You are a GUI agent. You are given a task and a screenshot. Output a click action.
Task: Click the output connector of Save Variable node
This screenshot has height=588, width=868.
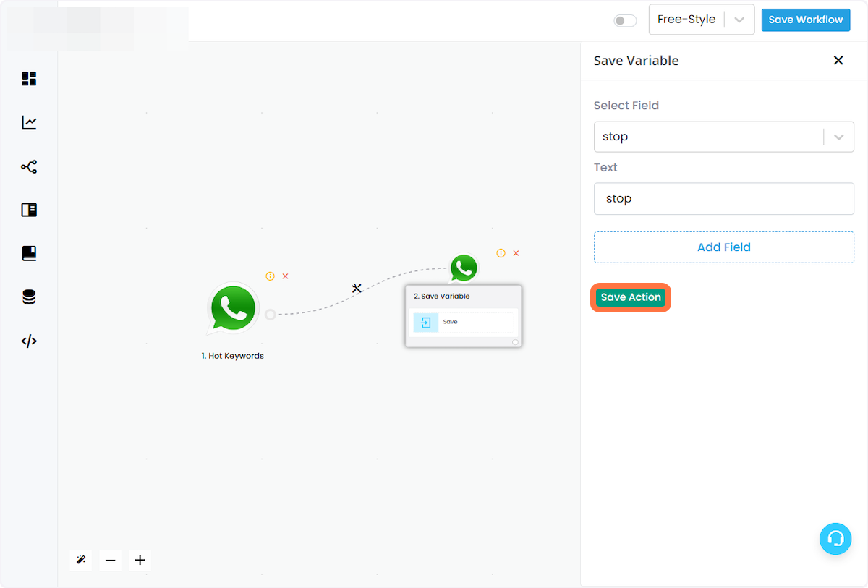click(515, 342)
